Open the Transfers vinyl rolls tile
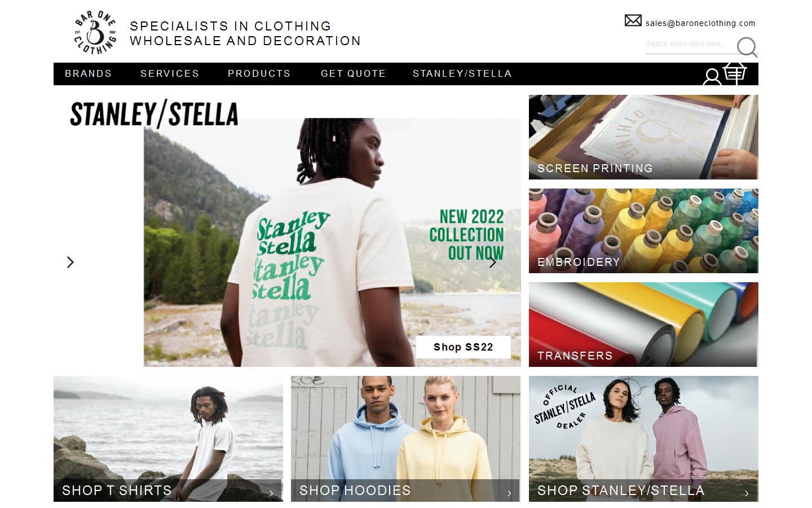 click(x=643, y=325)
